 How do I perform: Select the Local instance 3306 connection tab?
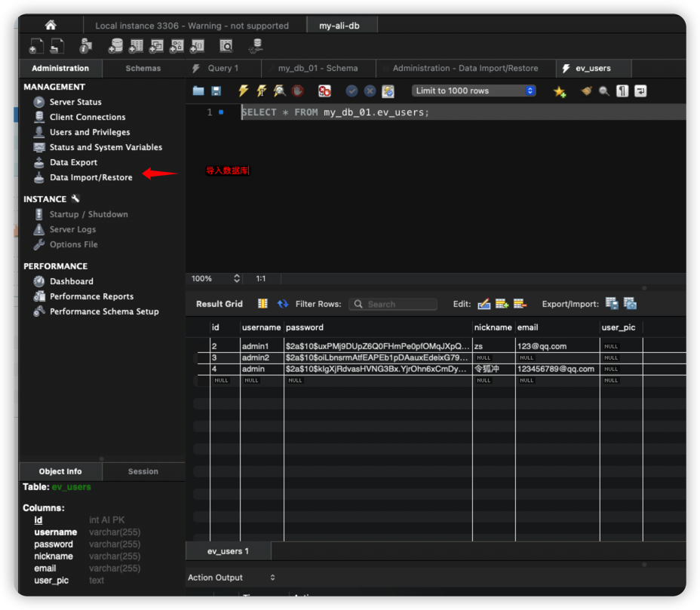(192, 26)
